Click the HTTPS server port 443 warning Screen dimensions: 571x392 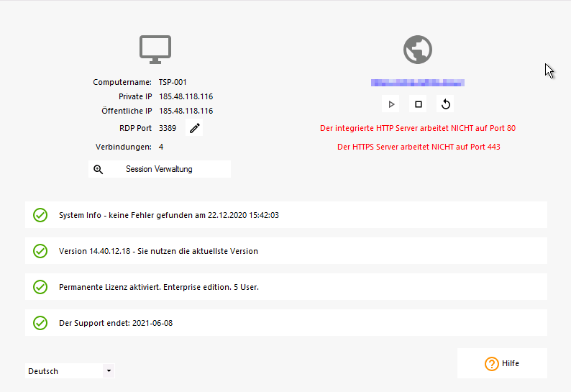419,147
